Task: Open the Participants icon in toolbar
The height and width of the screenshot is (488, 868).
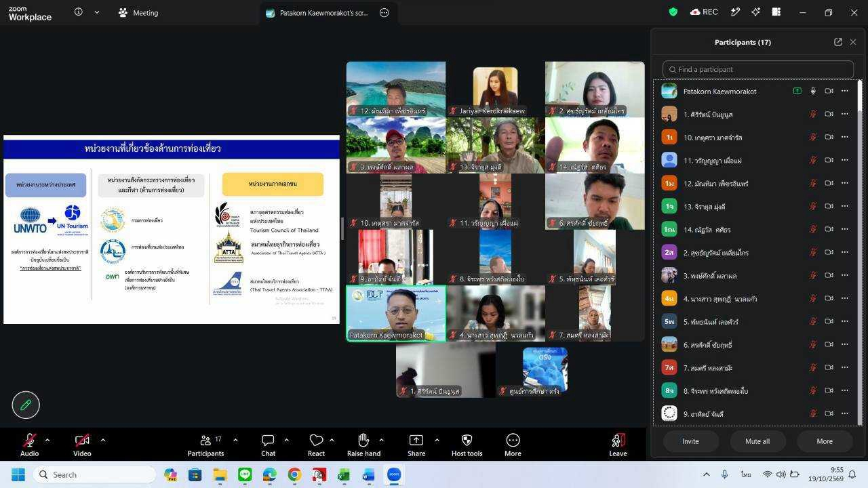Action: (x=205, y=441)
